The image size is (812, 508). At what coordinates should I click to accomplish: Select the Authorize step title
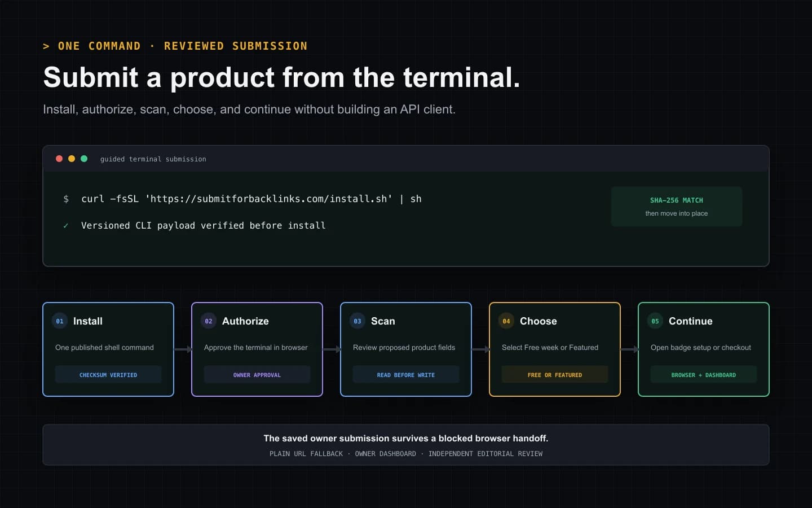245,321
